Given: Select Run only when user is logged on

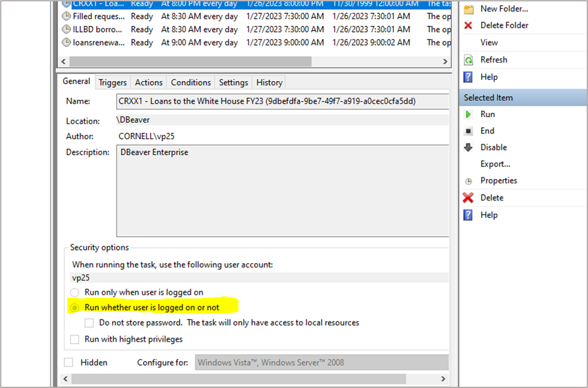Looking at the screenshot, I should tap(74, 293).
